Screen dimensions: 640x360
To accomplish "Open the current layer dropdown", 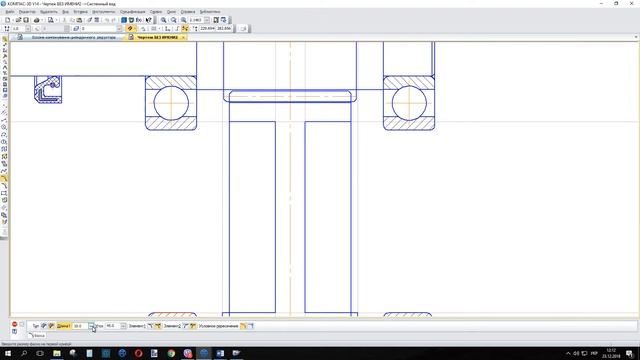I will tap(119, 29).
